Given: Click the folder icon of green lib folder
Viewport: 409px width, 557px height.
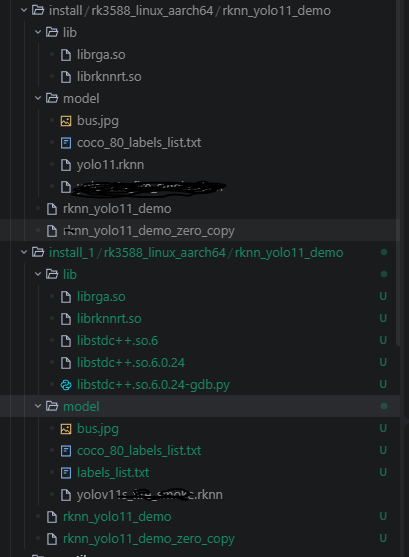Looking at the screenshot, I should tap(52, 274).
